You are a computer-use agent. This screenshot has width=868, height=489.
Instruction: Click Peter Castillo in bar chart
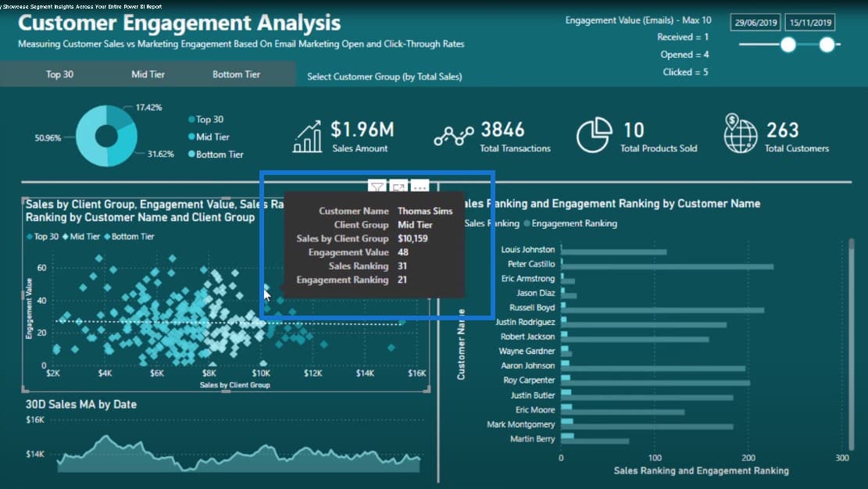tap(530, 264)
